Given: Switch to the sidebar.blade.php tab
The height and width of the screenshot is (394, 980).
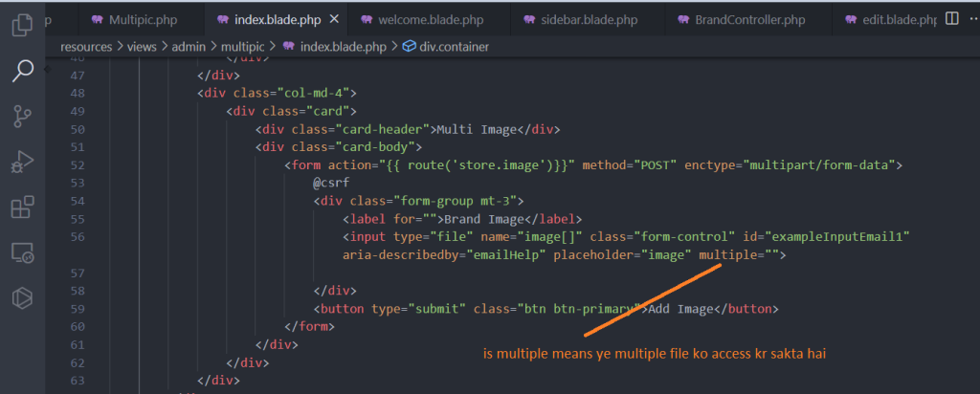Looking at the screenshot, I should point(588,19).
